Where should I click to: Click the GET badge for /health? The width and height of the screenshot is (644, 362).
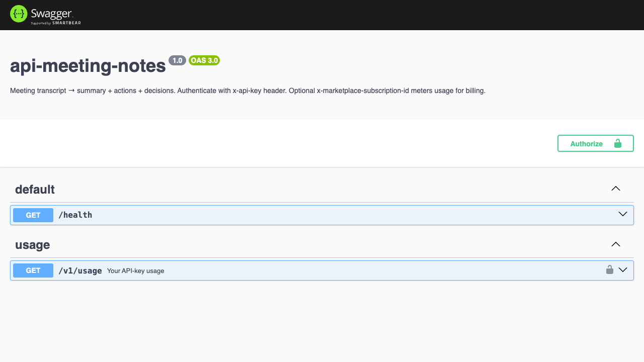click(x=33, y=215)
